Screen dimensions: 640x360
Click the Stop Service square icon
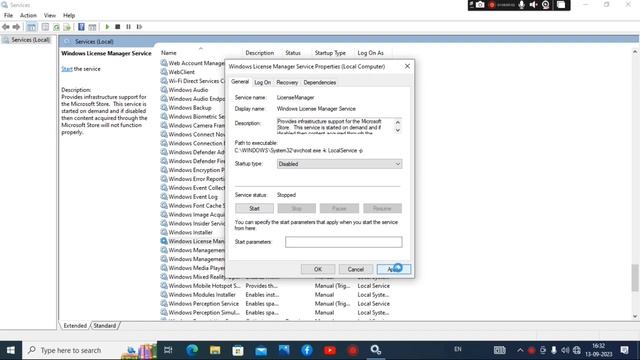[118, 27]
